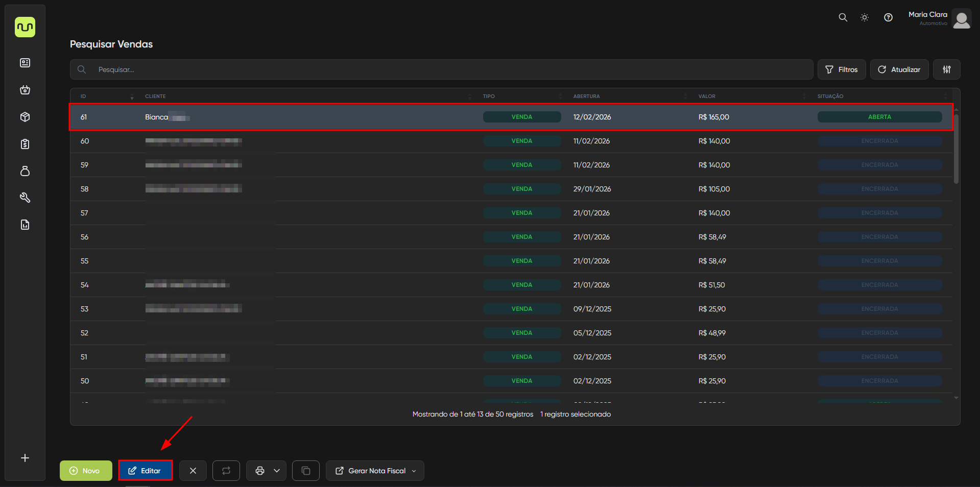Click the magnifier icon in the top bar
Image resolution: width=980 pixels, height=487 pixels.
(843, 17)
